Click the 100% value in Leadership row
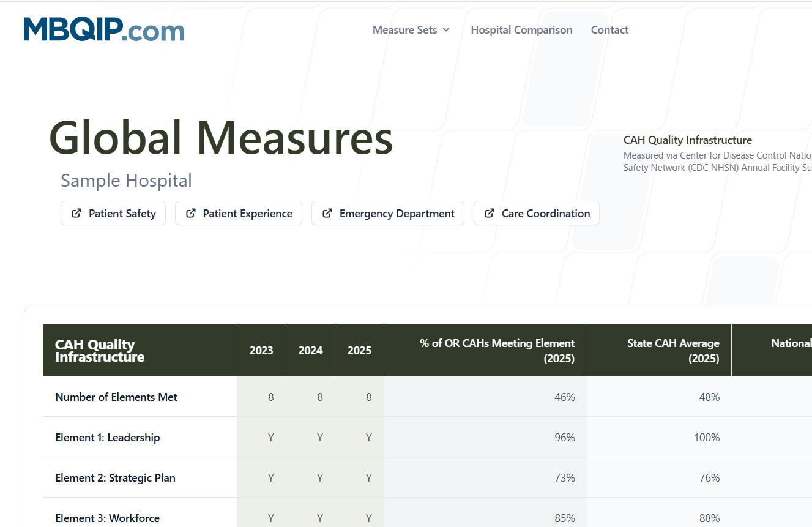The image size is (812, 527). [707, 438]
